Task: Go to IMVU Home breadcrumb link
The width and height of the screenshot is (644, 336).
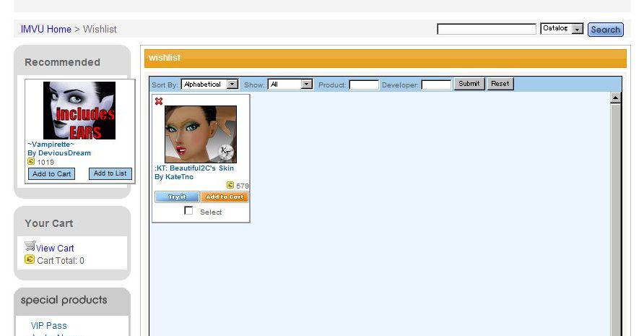Action: 46,29
